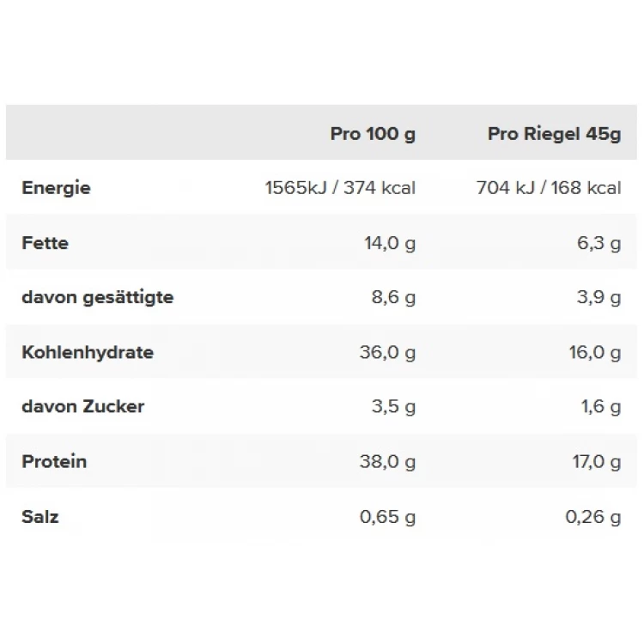Click the 17,0 g protein value
The width and height of the screenshot is (644, 644).
coord(597,462)
